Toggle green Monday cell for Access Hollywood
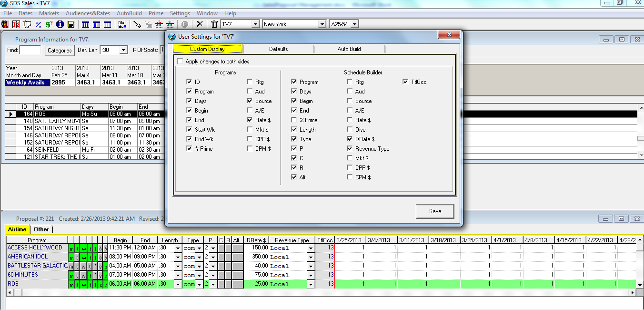The height and width of the screenshot is (310, 644). tap(71, 248)
